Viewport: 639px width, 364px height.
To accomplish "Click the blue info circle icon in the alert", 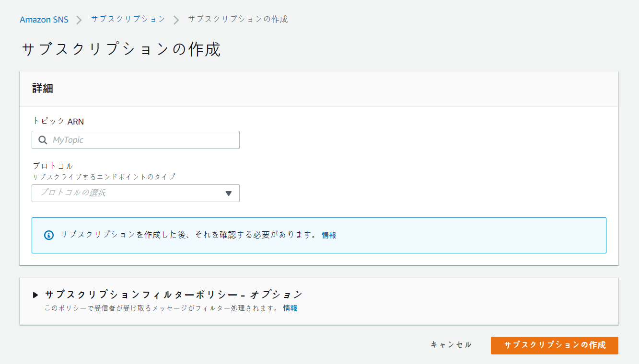I will click(49, 235).
